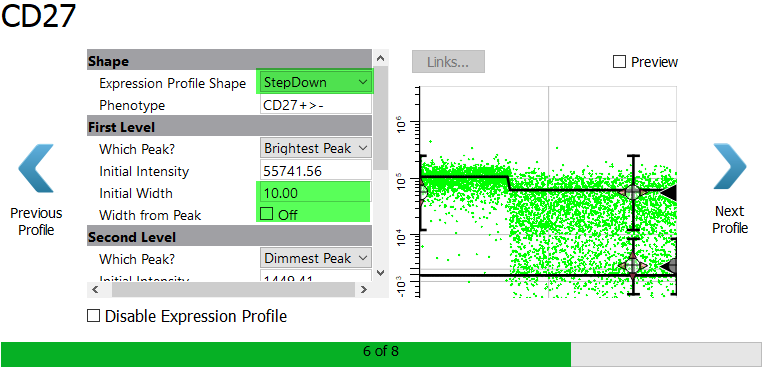The height and width of the screenshot is (369, 764).
Task: Open the Brightest Peak dropdown under First Level
Action: click(x=316, y=148)
